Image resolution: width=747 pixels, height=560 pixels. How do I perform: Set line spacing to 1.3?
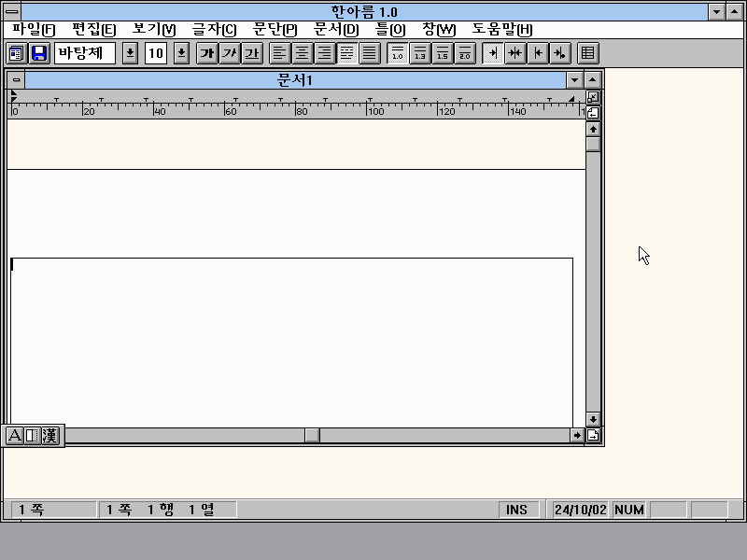[419, 53]
